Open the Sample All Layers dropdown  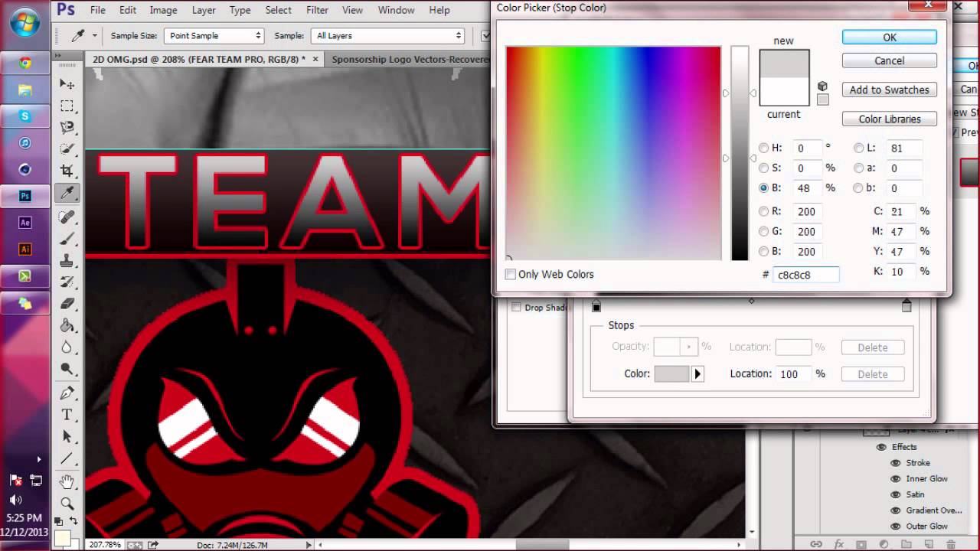tap(388, 35)
